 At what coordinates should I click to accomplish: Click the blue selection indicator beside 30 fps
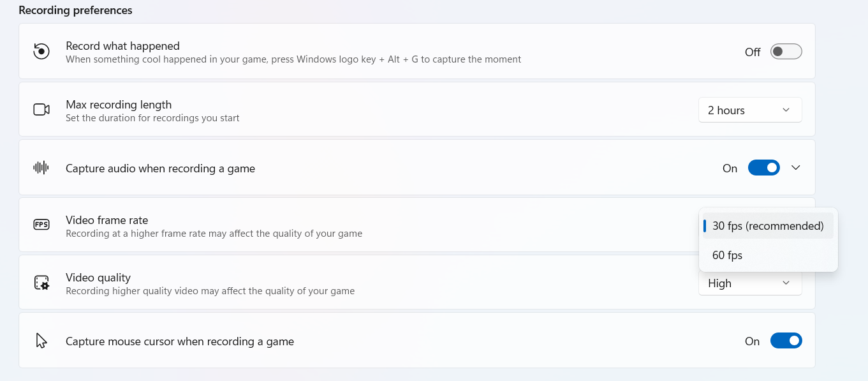(704, 225)
